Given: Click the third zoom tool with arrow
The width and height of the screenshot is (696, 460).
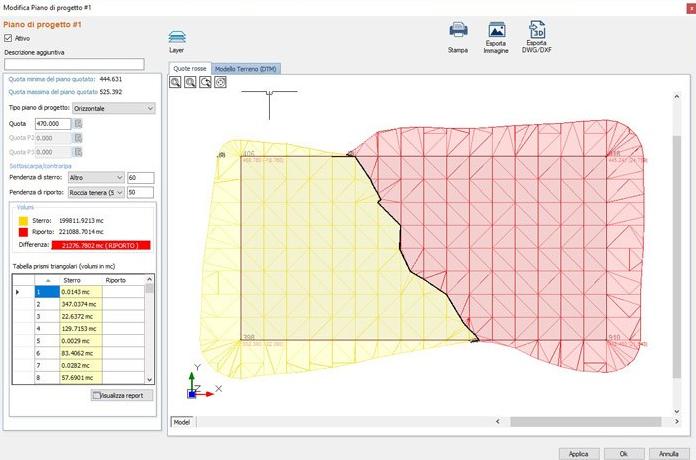Looking at the screenshot, I should (205, 82).
